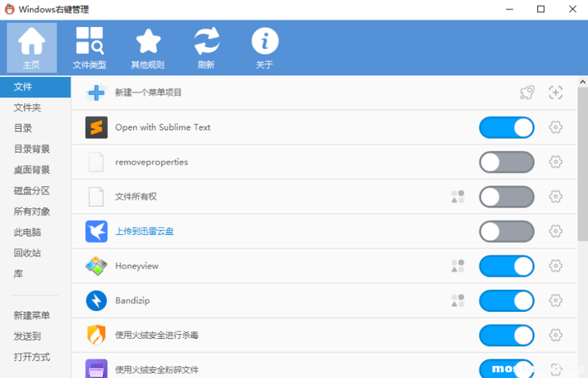This screenshot has width=588, height=378.
Task: Select the 文件所有权 label
Action: (x=136, y=197)
